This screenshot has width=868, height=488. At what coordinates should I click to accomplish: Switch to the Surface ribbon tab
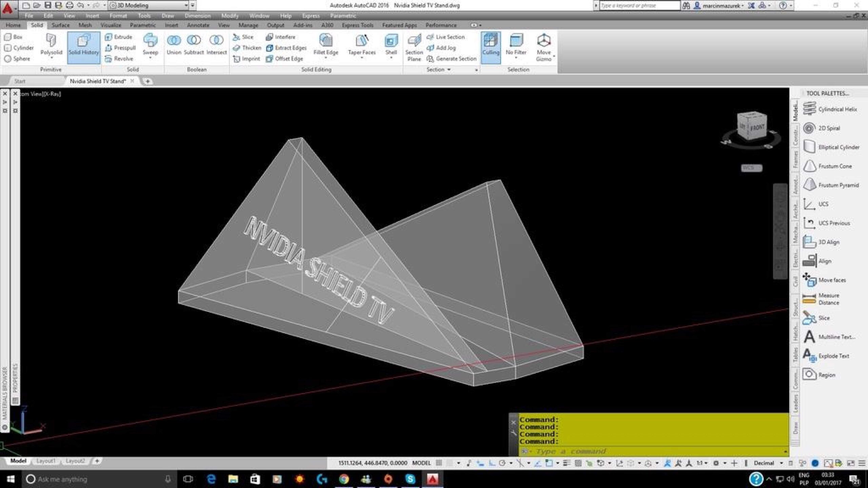(x=60, y=25)
